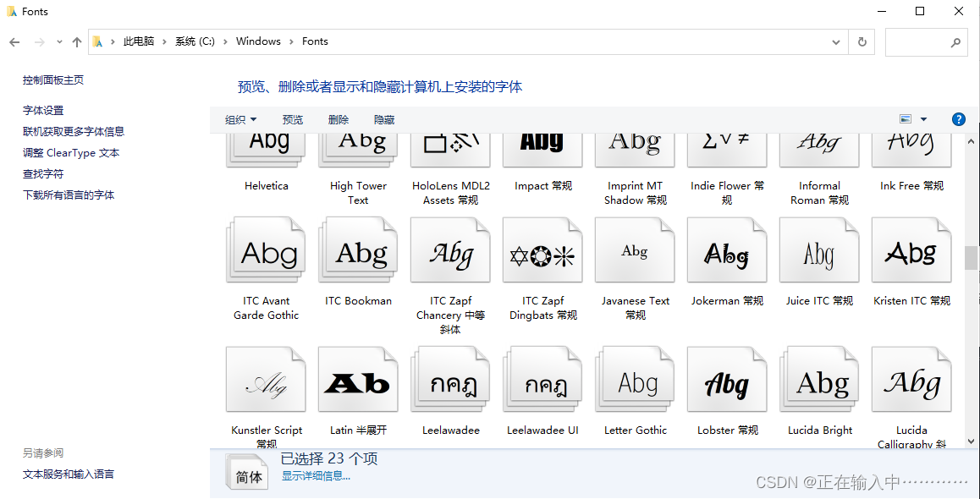The width and height of the screenshot is (980, 499).
Task: Select the HoloLens MDL2 Assets font icon
Action: coord(450,151)
